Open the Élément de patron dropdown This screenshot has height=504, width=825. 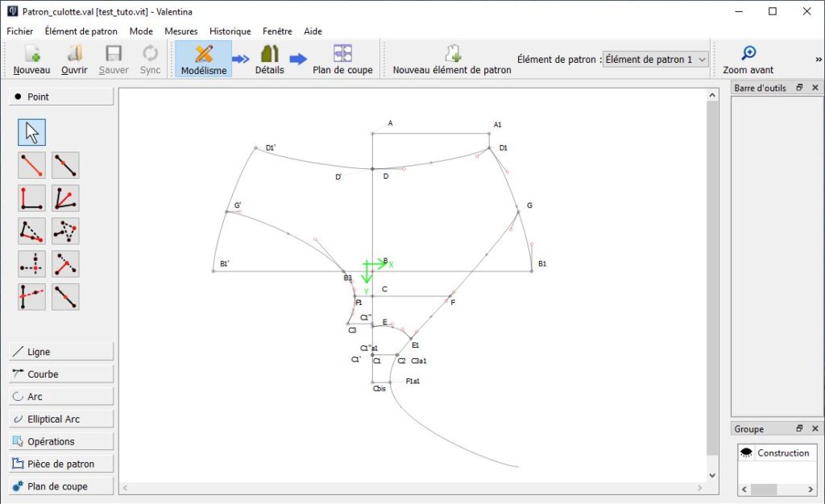[655, 60]
